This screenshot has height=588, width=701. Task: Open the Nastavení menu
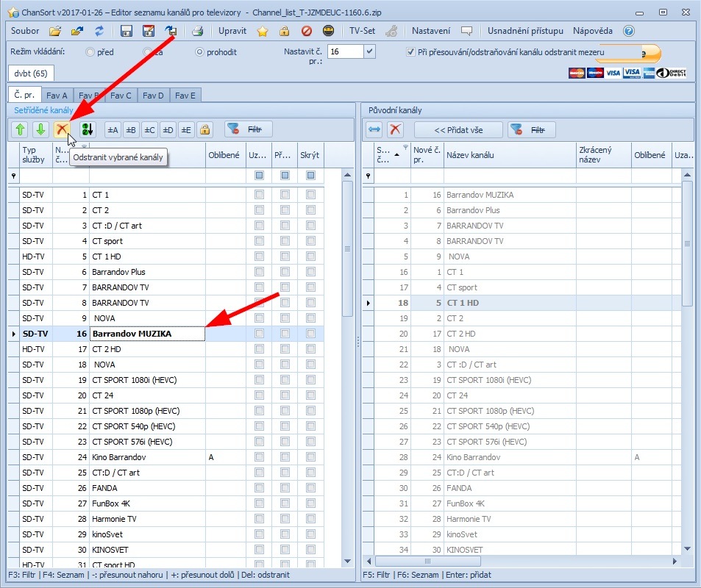(431, 31)
